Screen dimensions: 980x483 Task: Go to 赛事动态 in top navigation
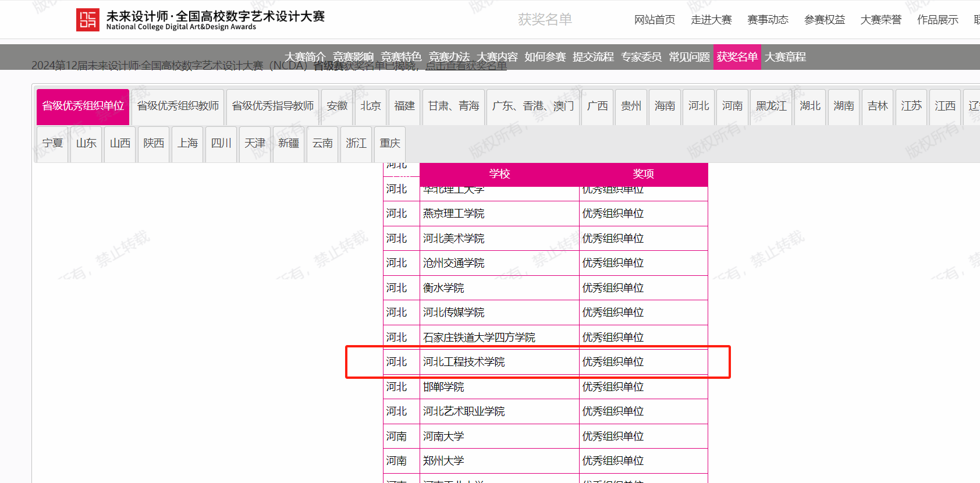point(768,20)
